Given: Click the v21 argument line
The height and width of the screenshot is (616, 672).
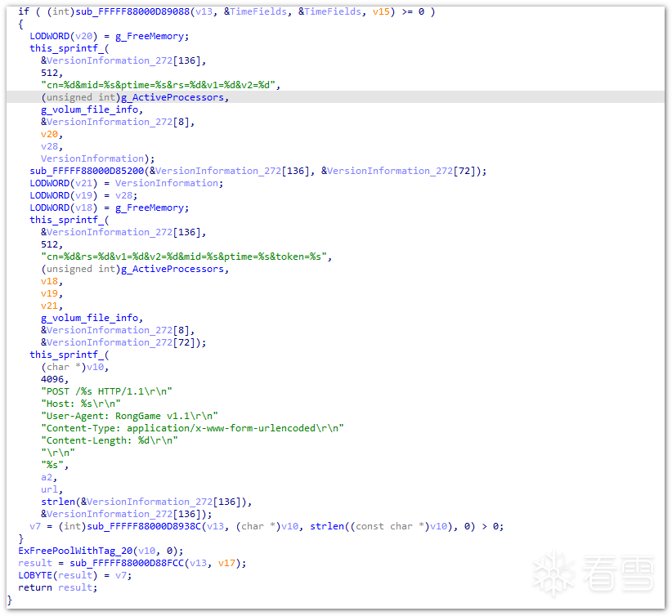Looking at the screenshot, I should [x=52, y=306].
